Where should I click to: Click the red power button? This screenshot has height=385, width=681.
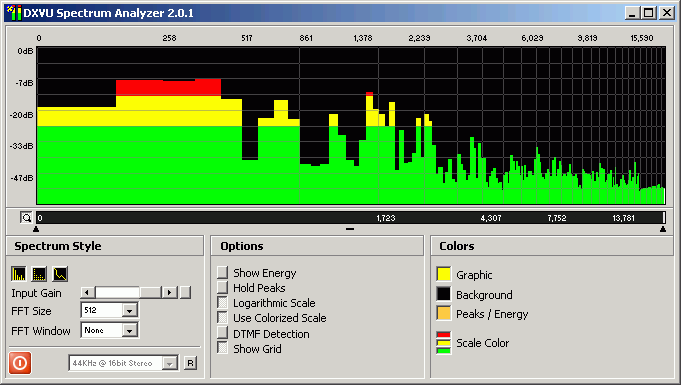tap(20, 363)
